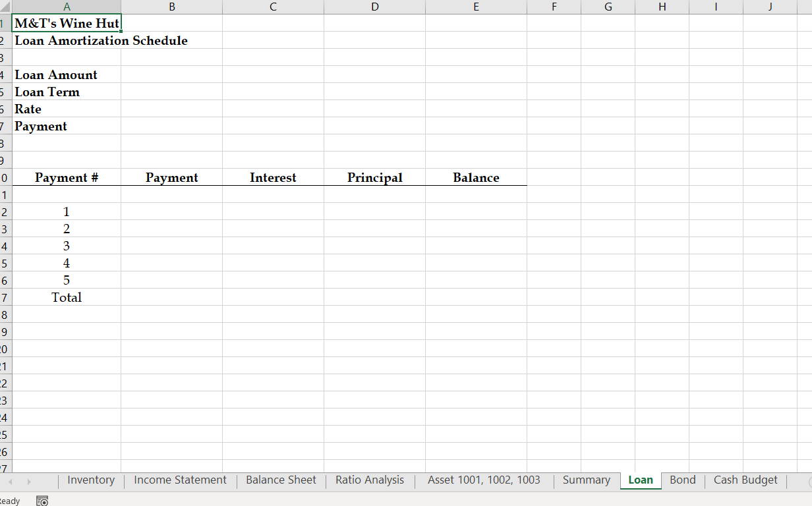
Task: Select the Loan Amount label cell
Action: coord(67,74)
